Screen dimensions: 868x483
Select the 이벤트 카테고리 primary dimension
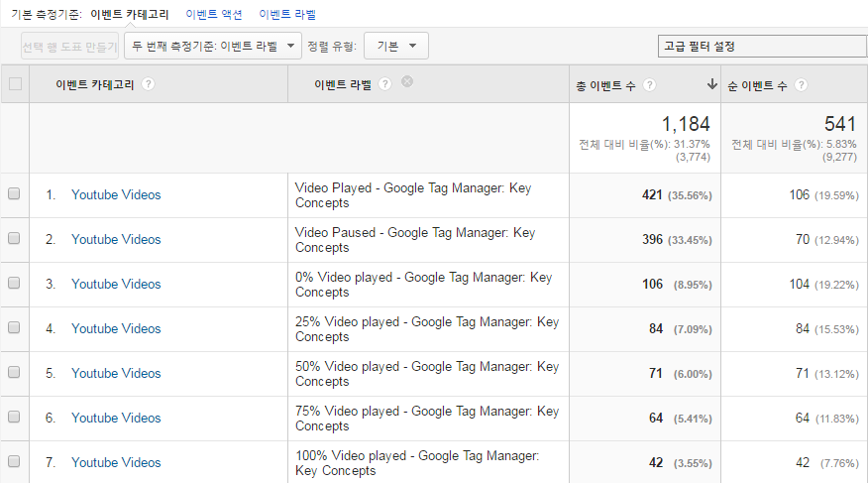point(130,15)
